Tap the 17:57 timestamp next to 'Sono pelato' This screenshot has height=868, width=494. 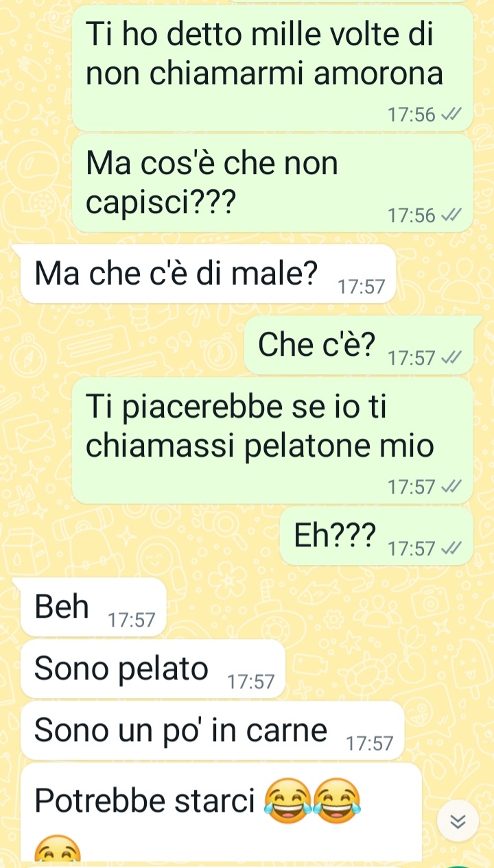tap(251, 682)
